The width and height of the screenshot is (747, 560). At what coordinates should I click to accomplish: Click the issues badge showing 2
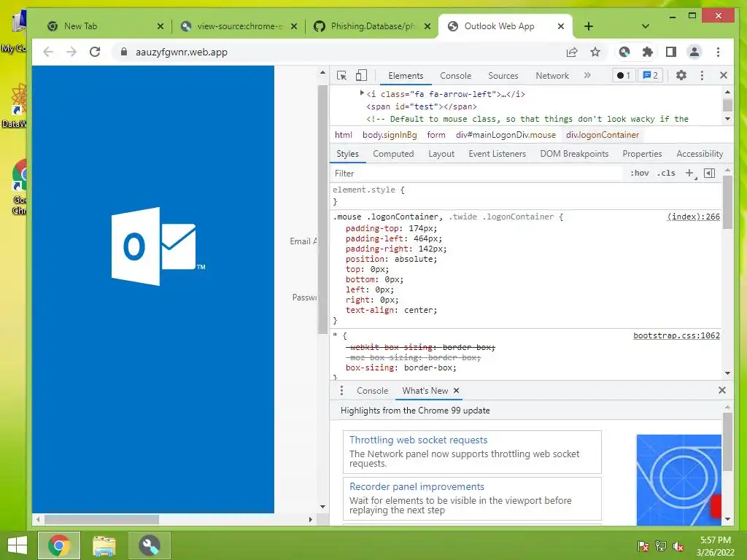(x=650, y=75)
